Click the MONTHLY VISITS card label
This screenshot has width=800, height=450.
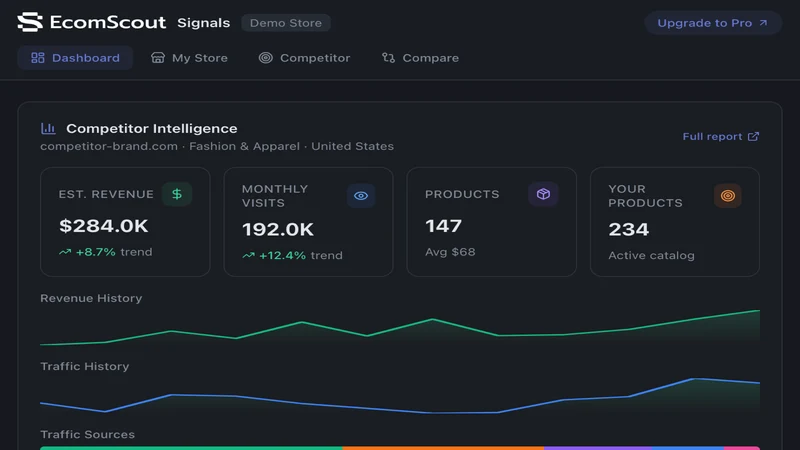coord(275,196)
